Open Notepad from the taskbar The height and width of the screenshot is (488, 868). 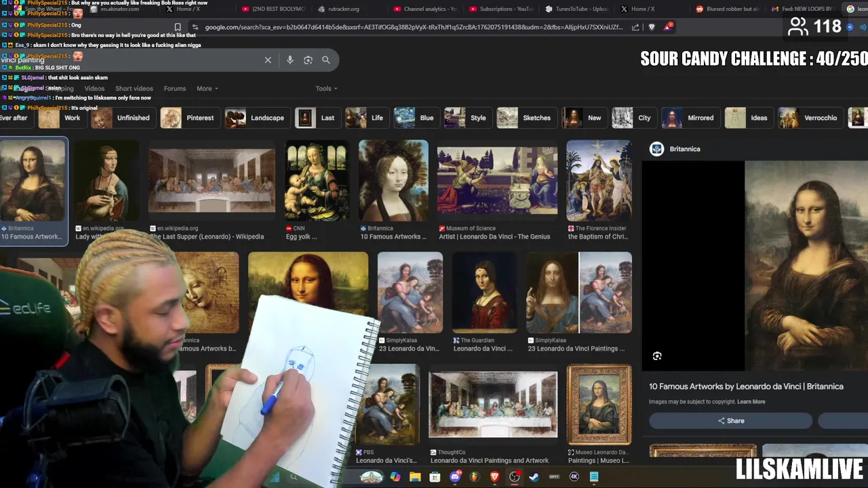[x=594, y=477]
